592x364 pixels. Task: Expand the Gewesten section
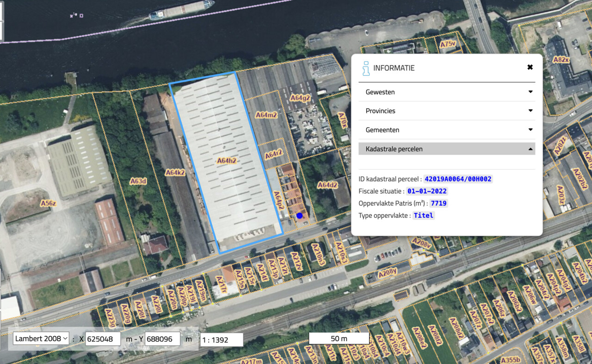(447, 92)
